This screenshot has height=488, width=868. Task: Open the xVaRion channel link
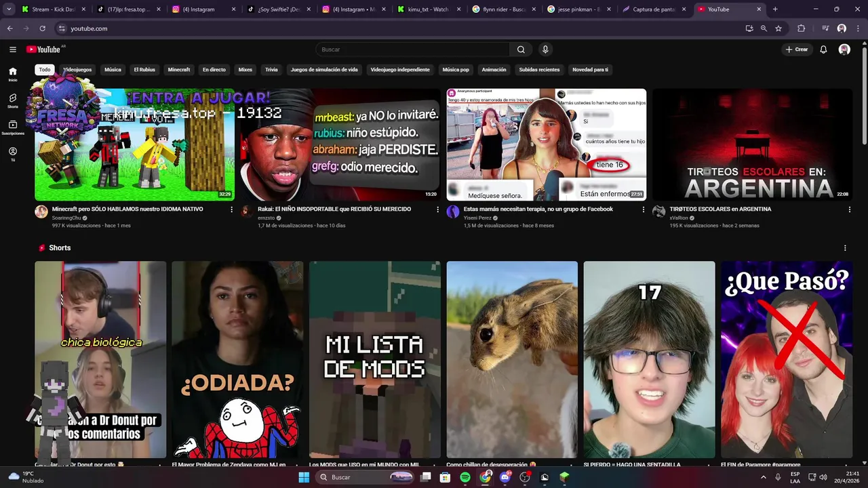pyautogui.click(x=679, y=218)
